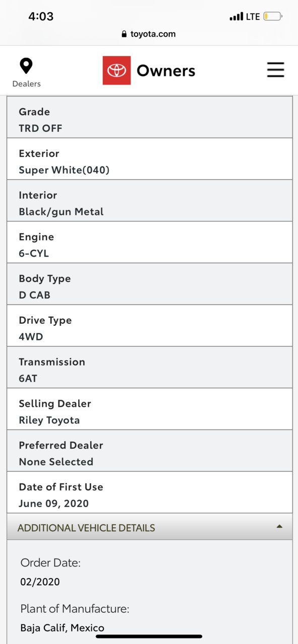
Task: Tap the 4:03 clock in status bar
Action: coord(41,16)
